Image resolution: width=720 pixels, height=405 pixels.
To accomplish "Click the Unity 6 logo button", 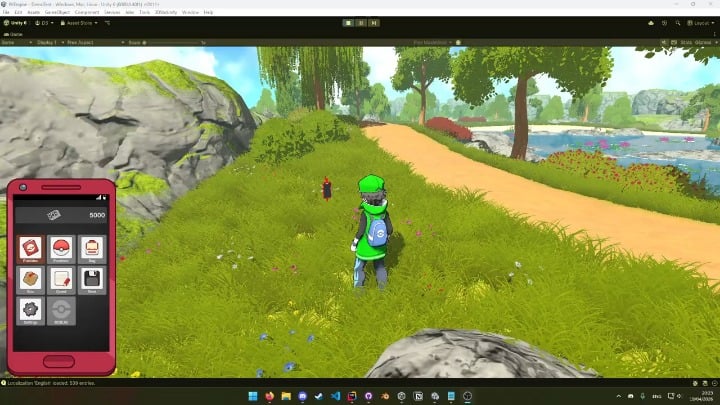I will click(15, 23).
